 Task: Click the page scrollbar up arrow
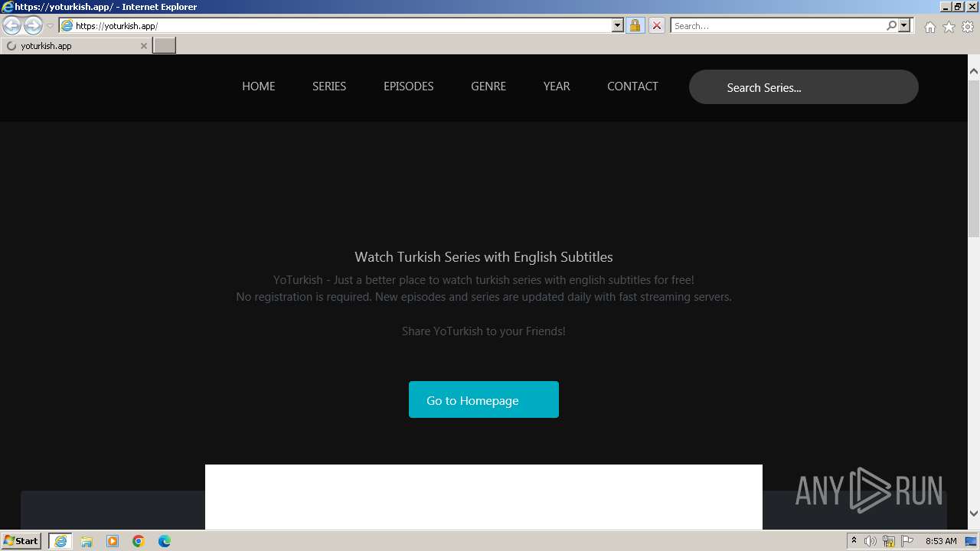974,71
